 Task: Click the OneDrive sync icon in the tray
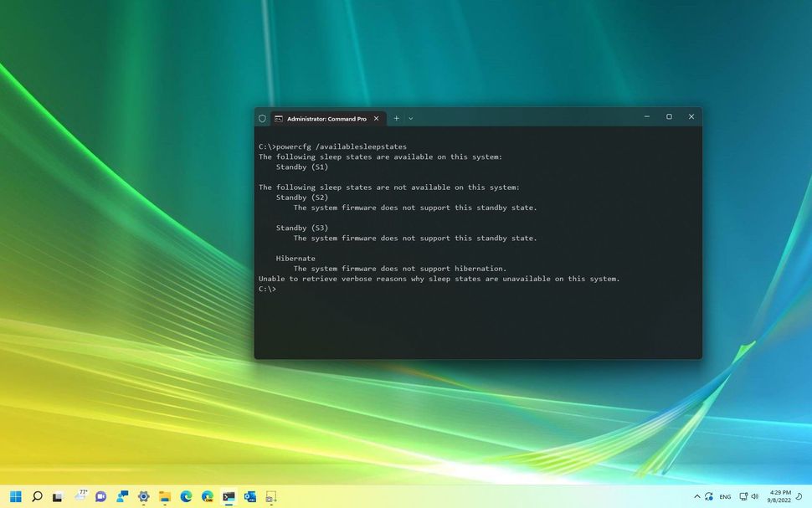(709, 496)
